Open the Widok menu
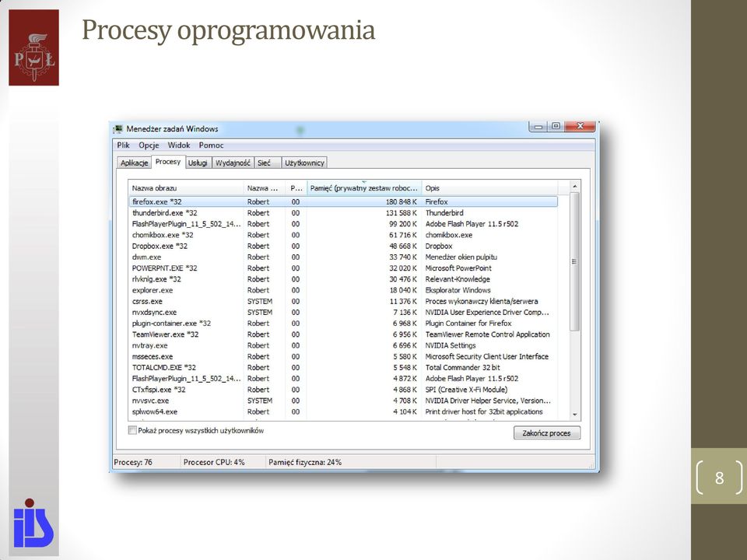The image size is (747, 560). click(x=179, y=145)
